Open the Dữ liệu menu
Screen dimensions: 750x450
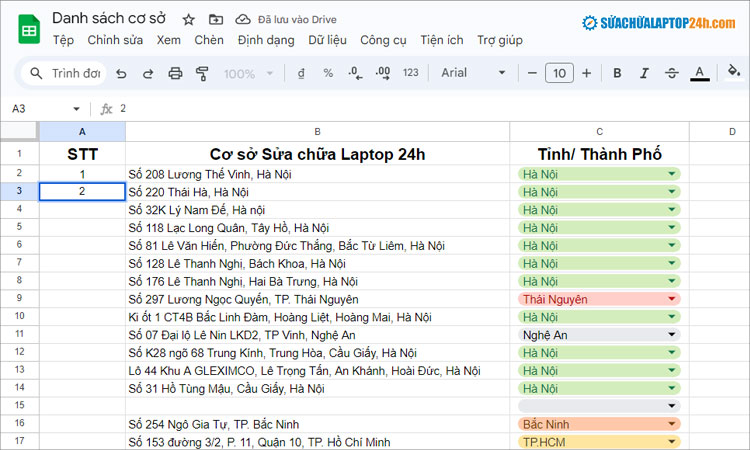pyautogui.click(x=327, y=40)
